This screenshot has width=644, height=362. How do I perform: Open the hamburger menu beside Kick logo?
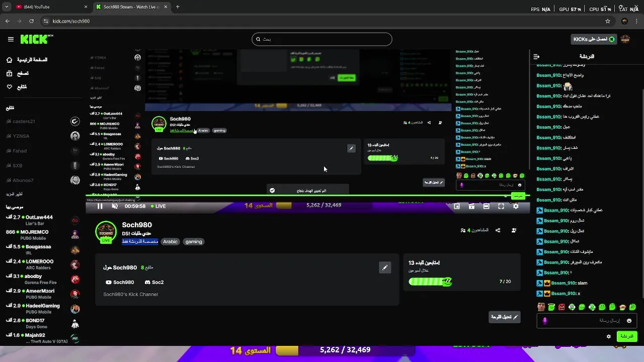[11, 39]
